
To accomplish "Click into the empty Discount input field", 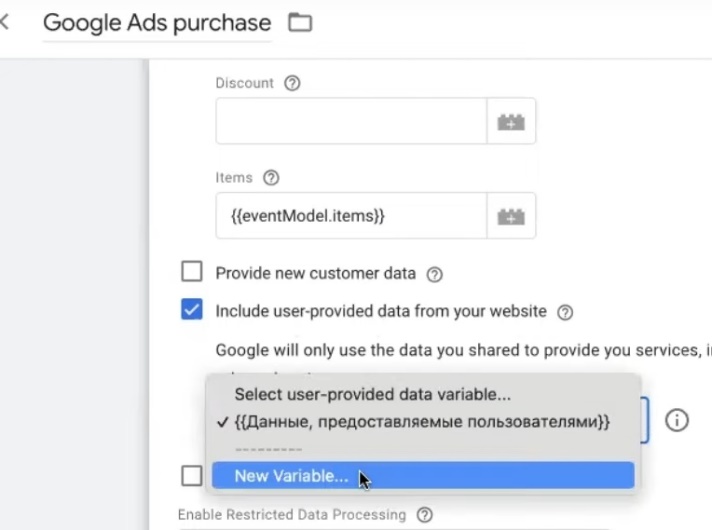I will point(351,122).
